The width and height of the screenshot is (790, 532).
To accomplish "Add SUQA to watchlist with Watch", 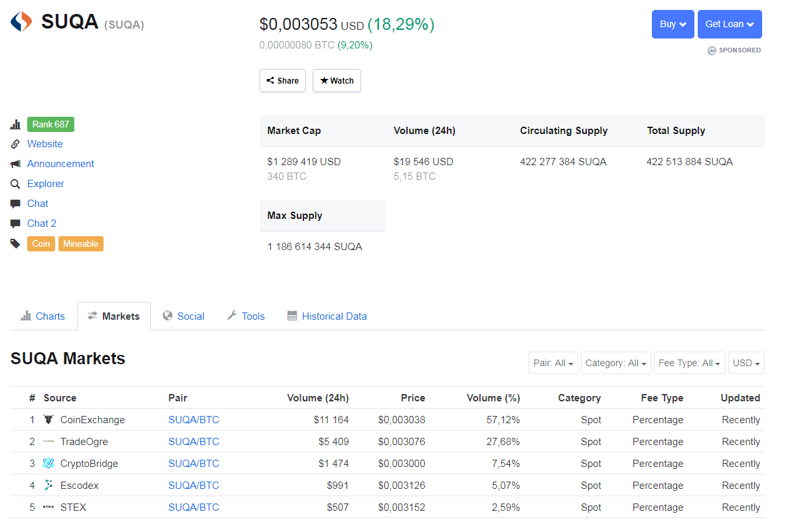I will click(x=337, y=80).
